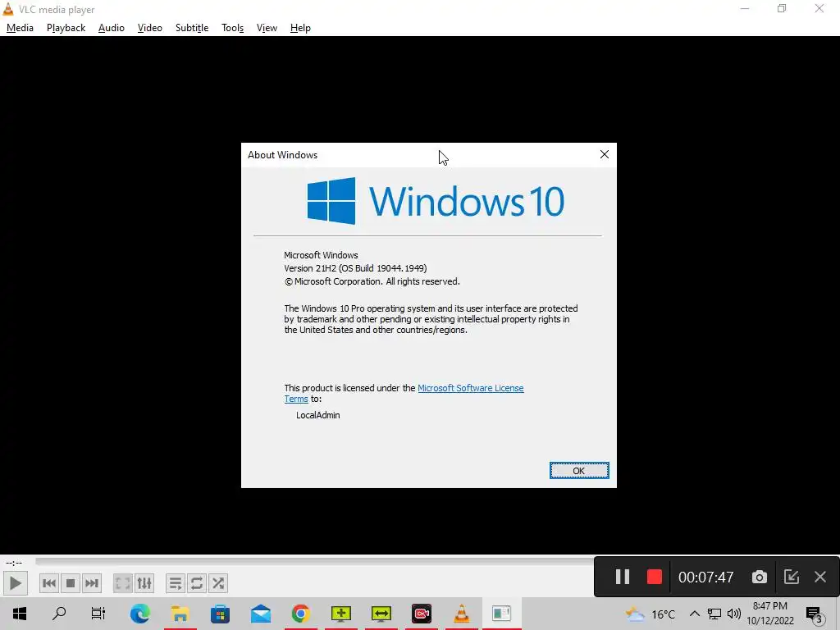The image size is (840, 630).
Task: Click 'LocalAdmin' licensee name
Action: 317,415
